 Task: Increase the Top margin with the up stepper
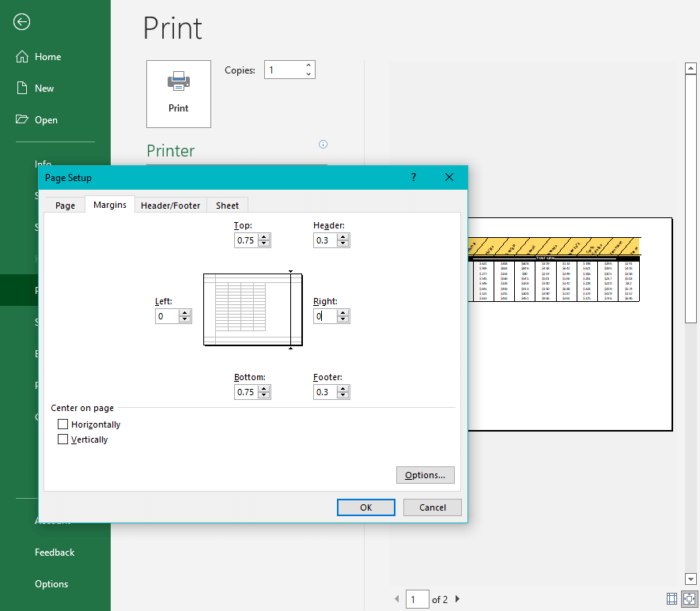click(264, 236)
